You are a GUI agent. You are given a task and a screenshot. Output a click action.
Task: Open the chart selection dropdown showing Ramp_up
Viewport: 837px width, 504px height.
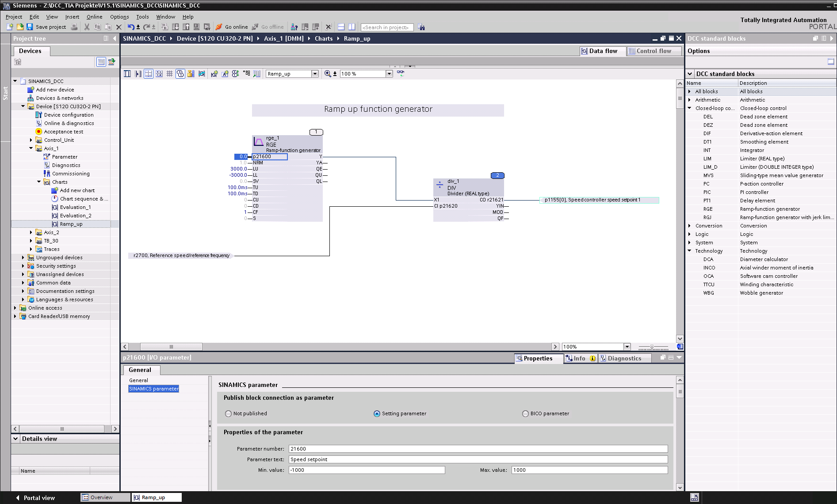pyautogui.click(x=315, y=73)
